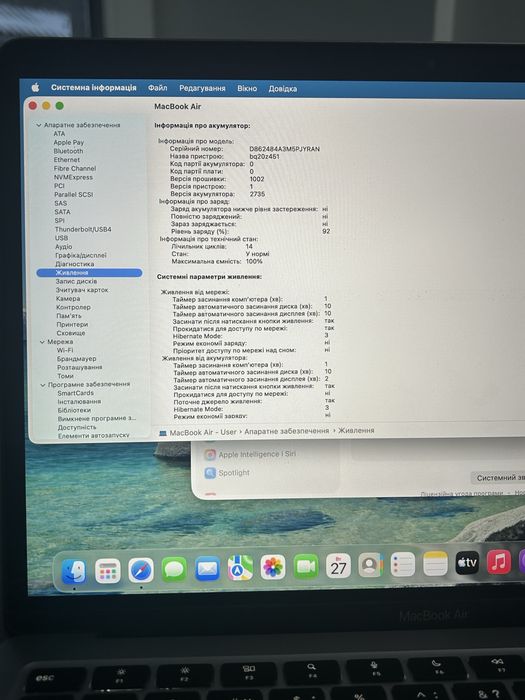This screenshot has width=525, height=700.
Task: Select Wi-Fi in the sidebar
Action: click(65, 350)
